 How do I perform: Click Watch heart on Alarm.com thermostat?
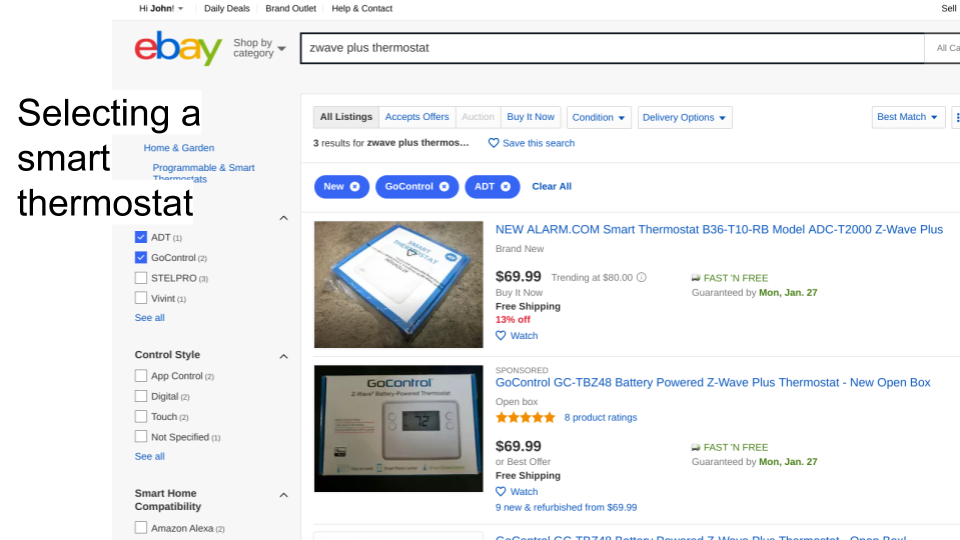click(x=501, y=336)
